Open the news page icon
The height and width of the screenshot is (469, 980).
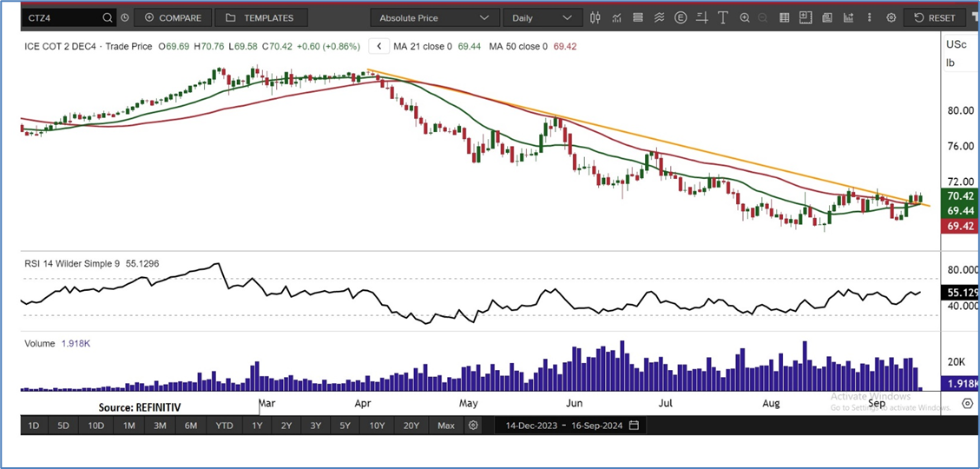click(x=827, y=18)
